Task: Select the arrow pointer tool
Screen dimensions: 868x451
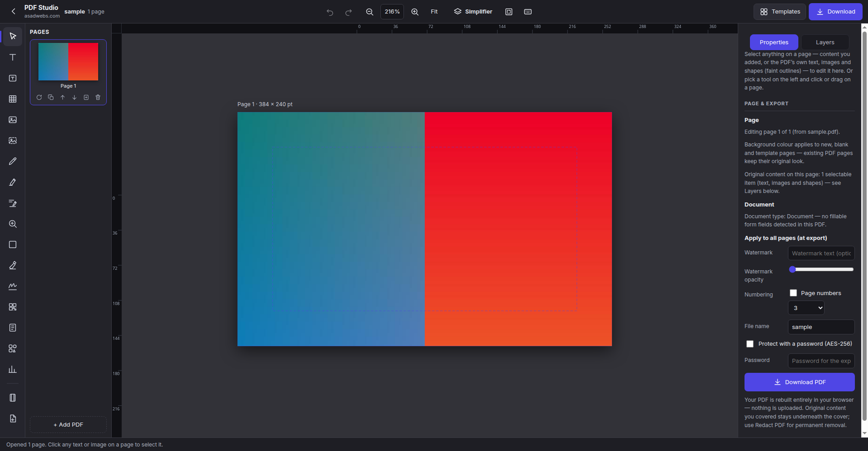Action: pyautogui.click(x=12, y=36)
